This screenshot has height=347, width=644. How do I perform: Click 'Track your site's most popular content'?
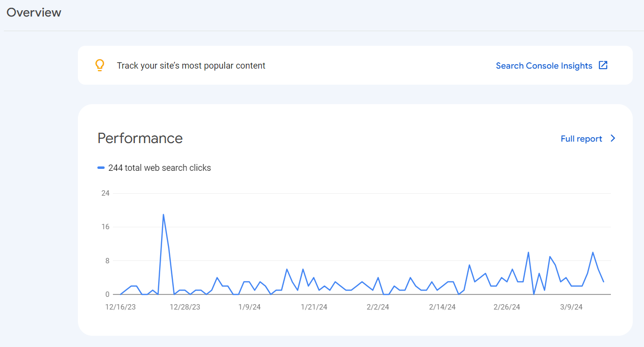[x=191, y=66]
